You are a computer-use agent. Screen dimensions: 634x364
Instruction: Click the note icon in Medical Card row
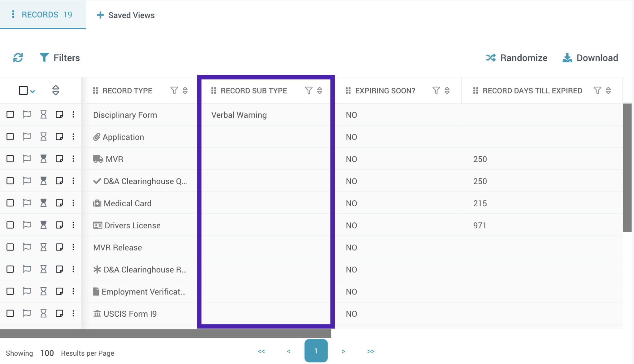point(59,203)
